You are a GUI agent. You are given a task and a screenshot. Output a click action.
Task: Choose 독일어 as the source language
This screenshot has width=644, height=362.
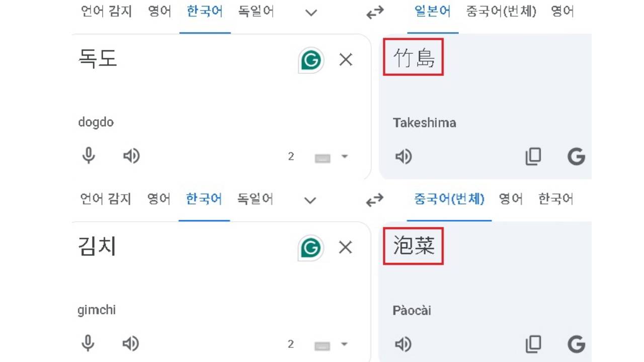click(x=256, y=12)
